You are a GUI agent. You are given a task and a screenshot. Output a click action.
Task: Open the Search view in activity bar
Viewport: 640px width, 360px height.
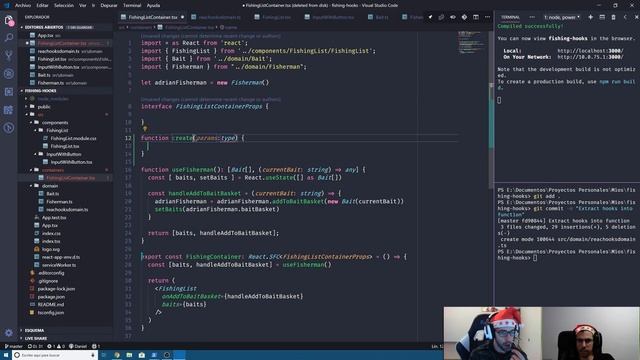[9, 38]
